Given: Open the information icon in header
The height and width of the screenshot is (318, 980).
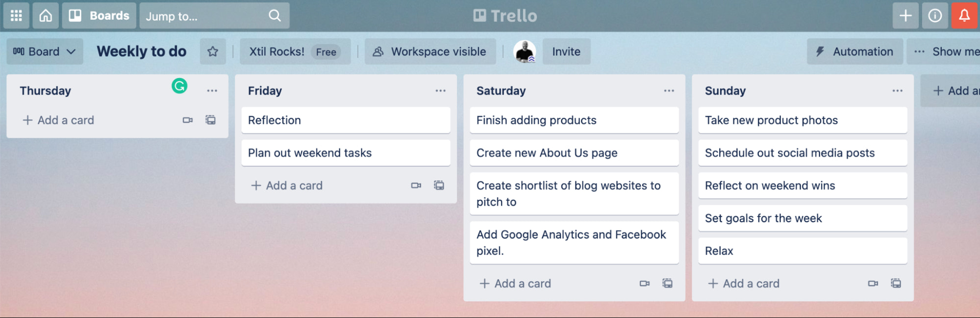Looking at the screenshot, I should click(x=935, y=16).
